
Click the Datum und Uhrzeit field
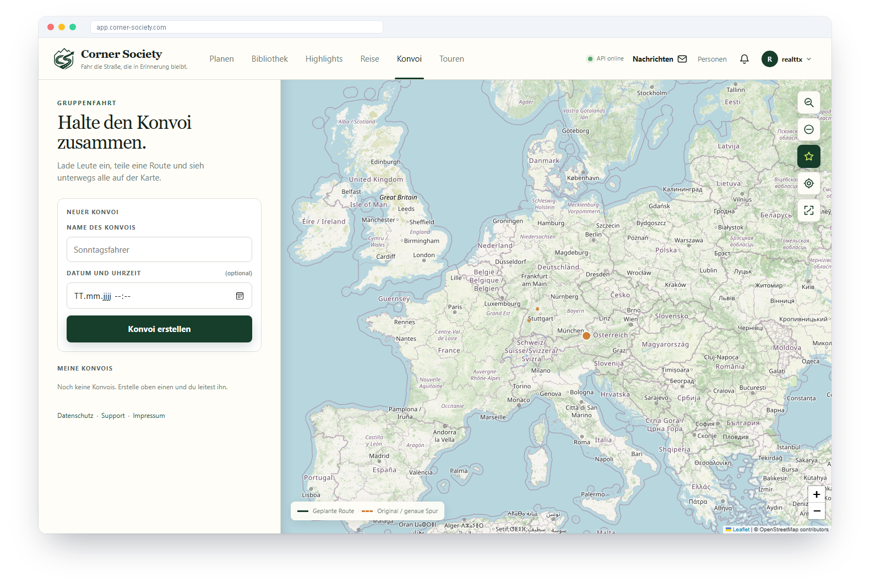click(159, 296)
